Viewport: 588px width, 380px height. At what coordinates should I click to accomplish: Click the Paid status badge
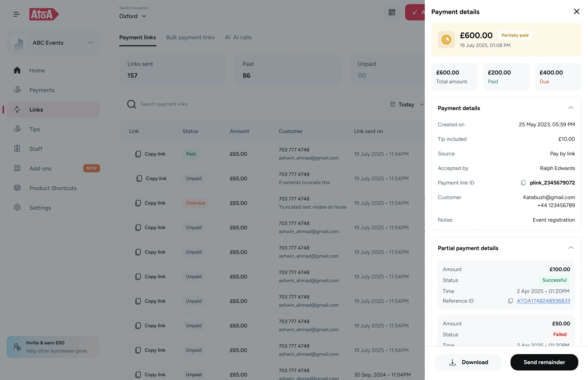click(191, 154)
